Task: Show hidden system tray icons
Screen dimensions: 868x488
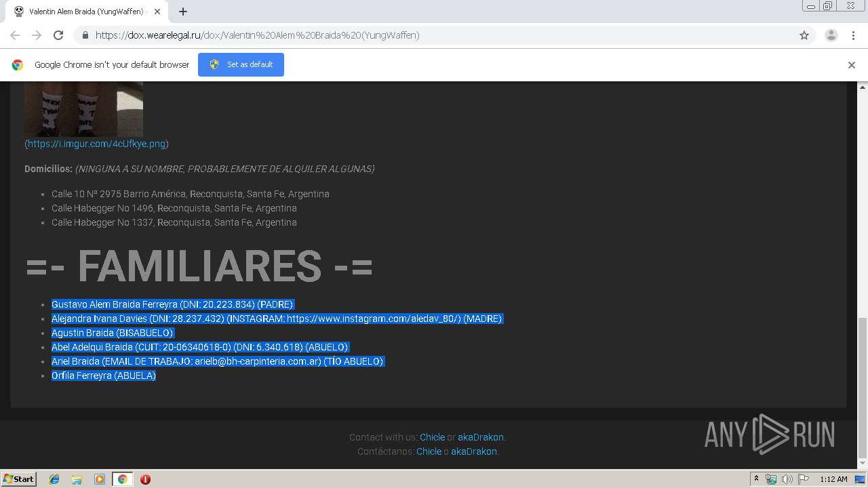Action: pos(756,479)
